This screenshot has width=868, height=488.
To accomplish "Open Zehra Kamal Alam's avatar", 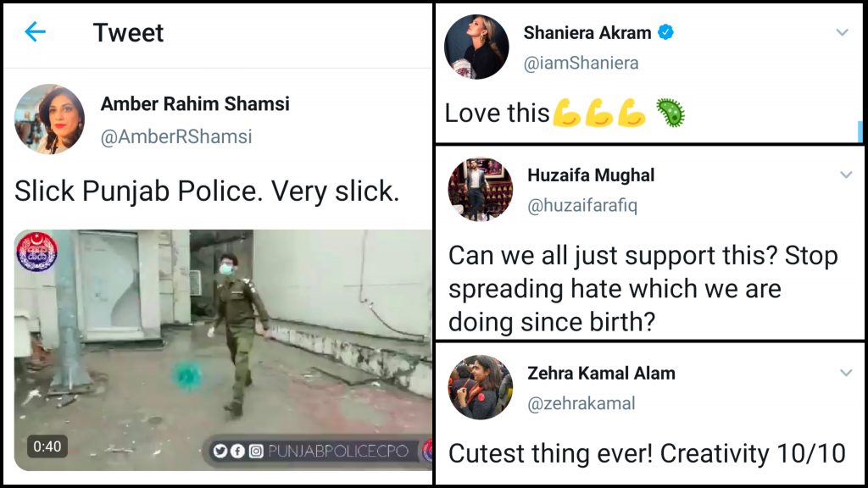I will tap(480, 387).
